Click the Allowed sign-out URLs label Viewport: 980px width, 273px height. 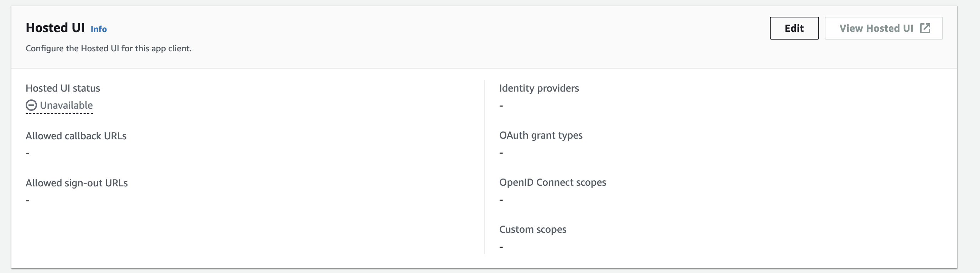77,183
